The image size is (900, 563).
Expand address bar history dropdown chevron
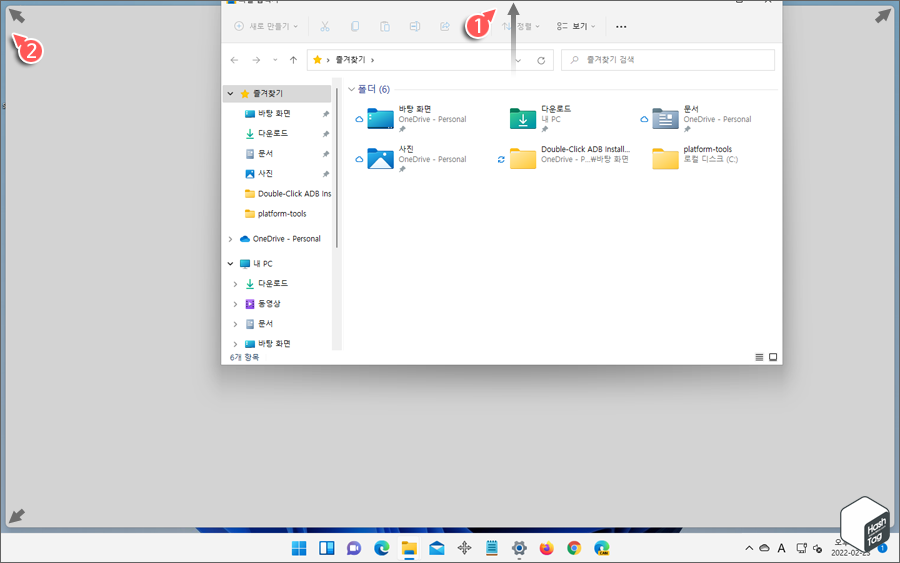point(518,60)
